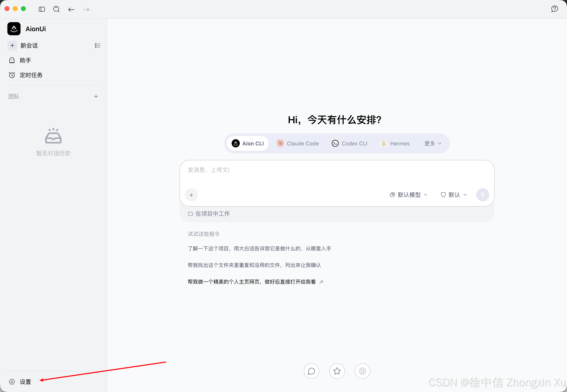567x392 pixels.
Task: Click the AionUi logo icon
Action: pos(14,29)
